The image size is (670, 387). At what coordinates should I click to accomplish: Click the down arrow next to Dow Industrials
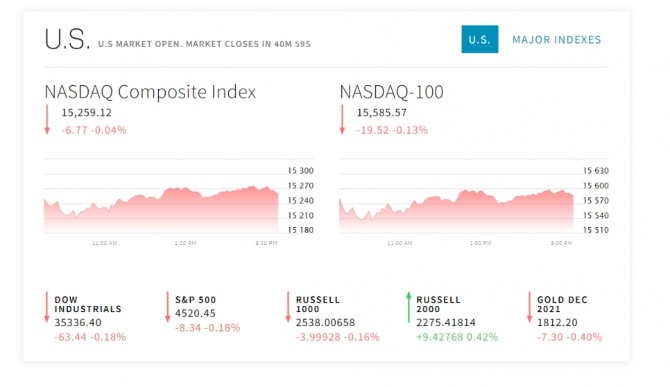click(x=47, y=307)
